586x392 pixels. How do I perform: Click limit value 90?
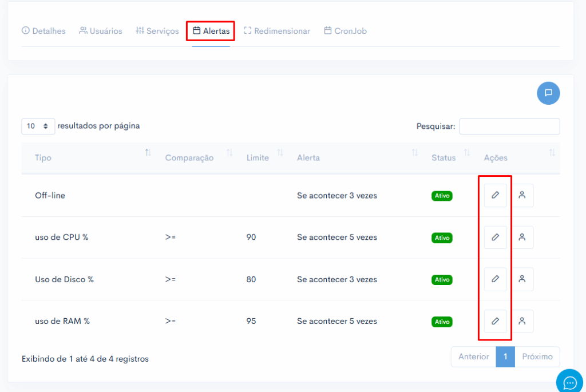tap(251, 237)
